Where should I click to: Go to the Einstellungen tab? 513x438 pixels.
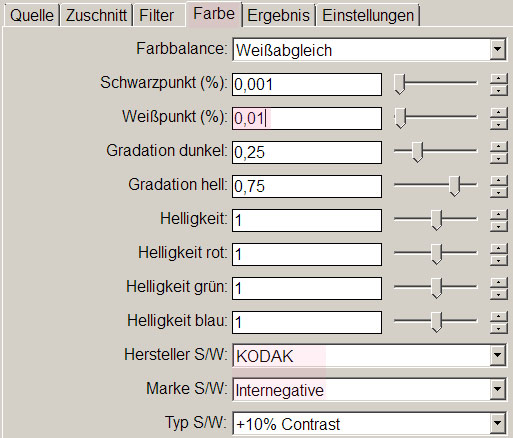[368, 15]
